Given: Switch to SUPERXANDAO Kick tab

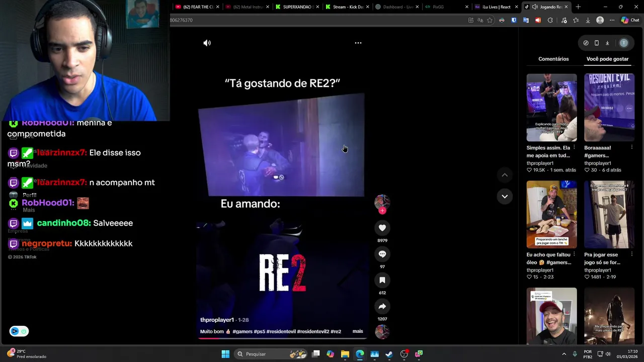Looking at the screenshot, I should coord(297,7).
